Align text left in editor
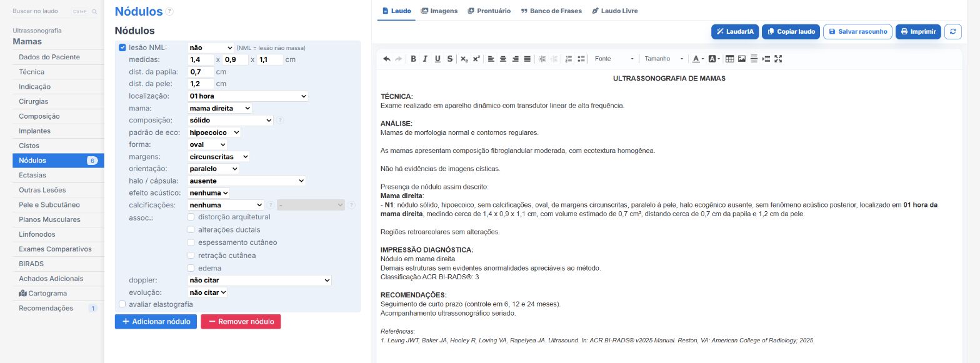Screen dimensions: 980x363 491,59
